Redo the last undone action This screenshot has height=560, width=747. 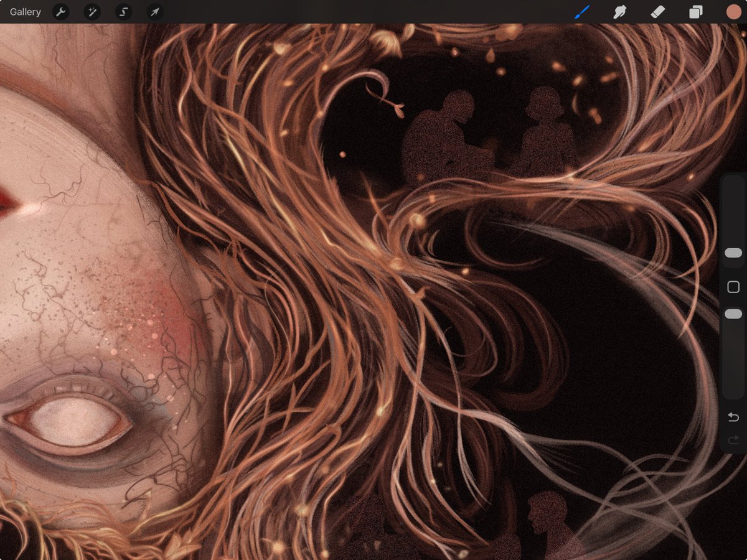[x=733, y=440]
